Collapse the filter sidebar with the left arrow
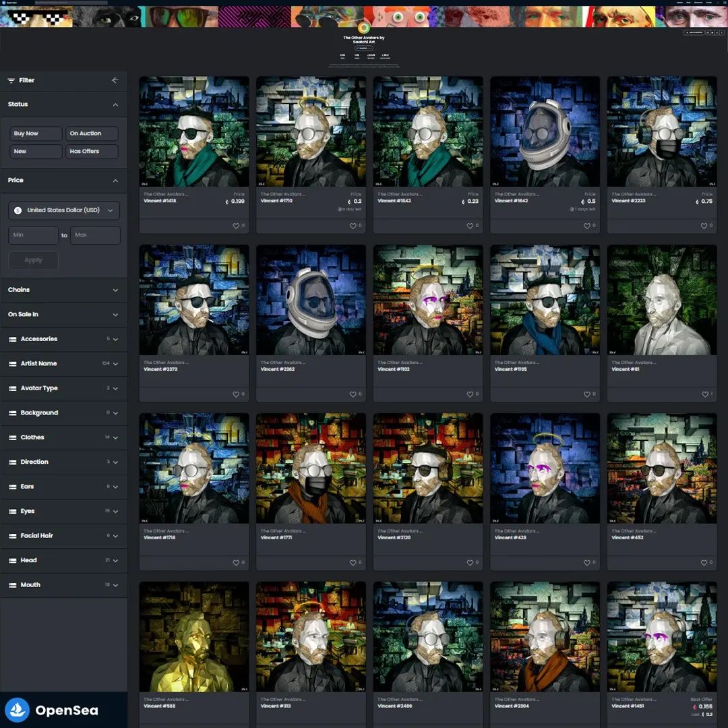Image resolution: width=728 pixels, height=728 pixels. click(115, 80)
